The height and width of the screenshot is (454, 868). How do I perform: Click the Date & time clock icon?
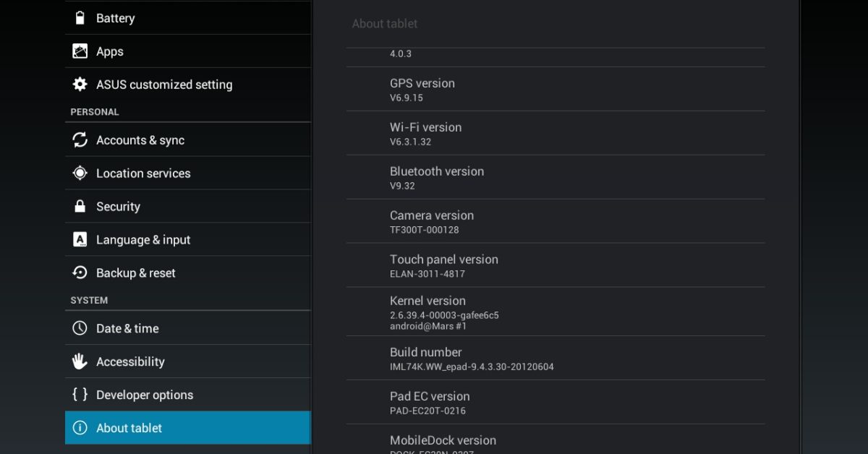80,328
